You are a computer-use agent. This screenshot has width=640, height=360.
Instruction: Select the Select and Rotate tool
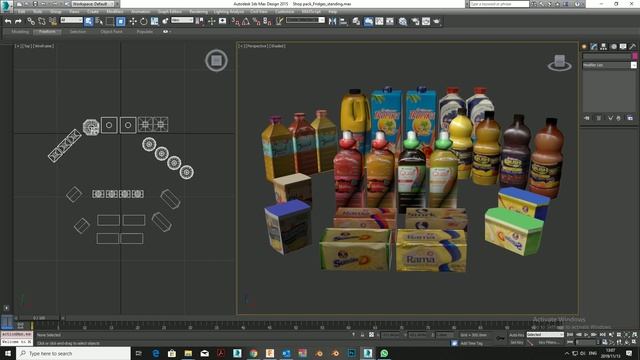pos(144,21)
